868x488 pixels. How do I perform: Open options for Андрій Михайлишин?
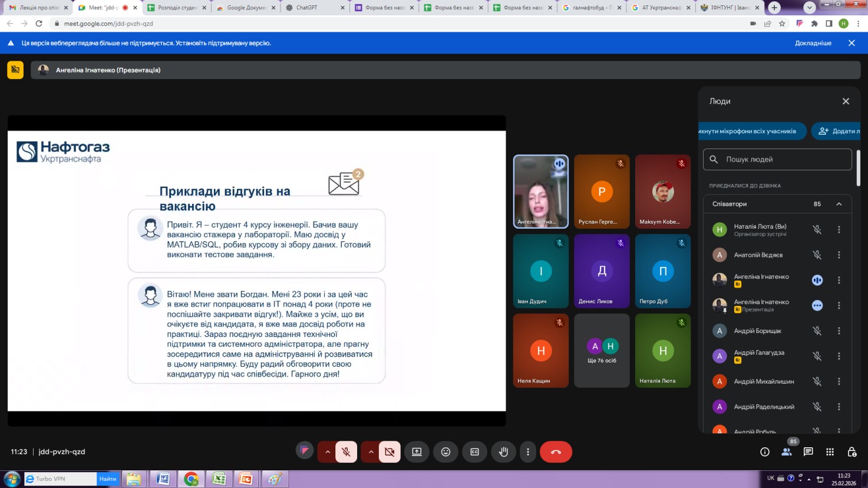pyautogui.click(x=839, y=382)
